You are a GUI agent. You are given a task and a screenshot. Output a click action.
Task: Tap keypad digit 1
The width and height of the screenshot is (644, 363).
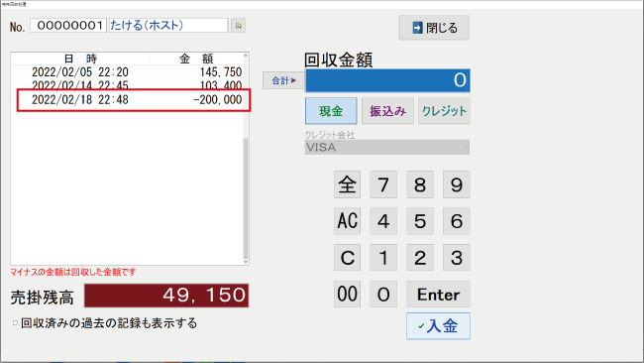pos(383,258)
